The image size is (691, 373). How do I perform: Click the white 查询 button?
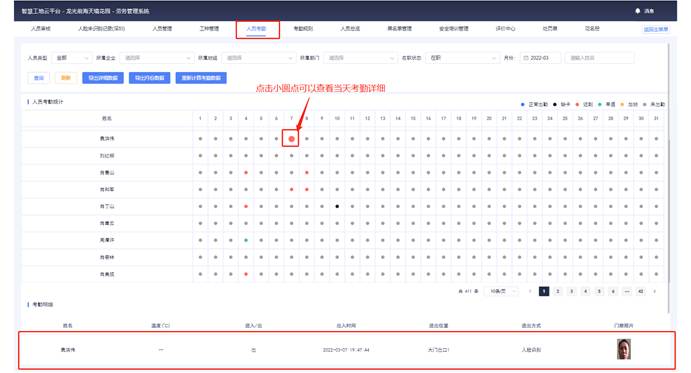pos(39,78)
